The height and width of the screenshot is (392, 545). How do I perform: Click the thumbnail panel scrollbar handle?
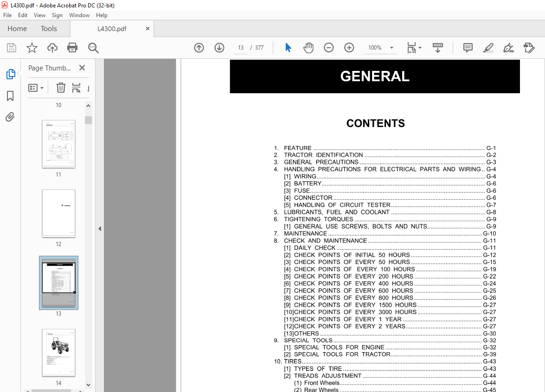point(88,120)
